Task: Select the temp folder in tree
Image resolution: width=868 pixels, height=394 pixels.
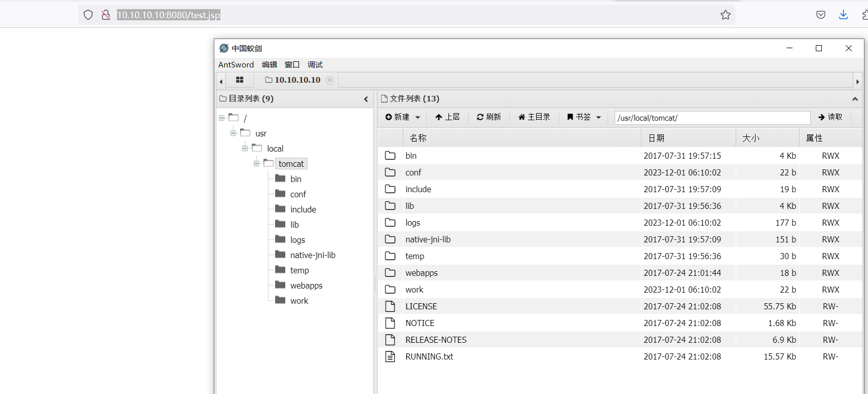Action: (299, 270)
